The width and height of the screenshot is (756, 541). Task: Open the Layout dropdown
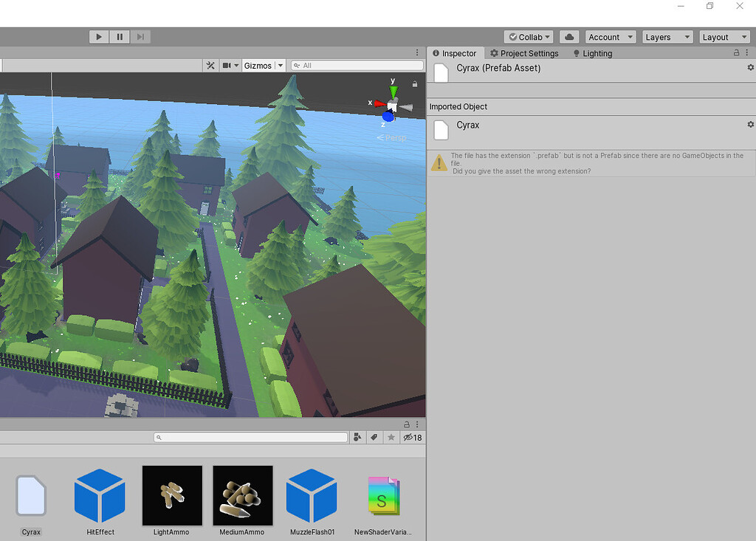tap(724, 36)
